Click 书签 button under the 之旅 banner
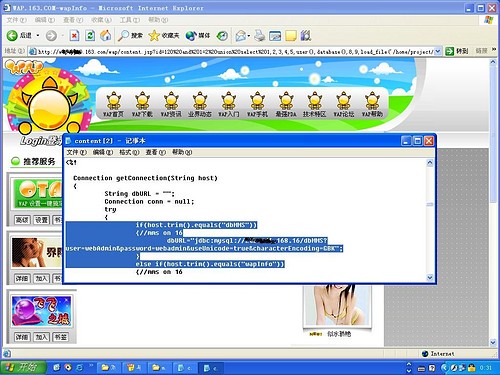The width and height of the screenshot is (500, 375). (x=61, y=337)
